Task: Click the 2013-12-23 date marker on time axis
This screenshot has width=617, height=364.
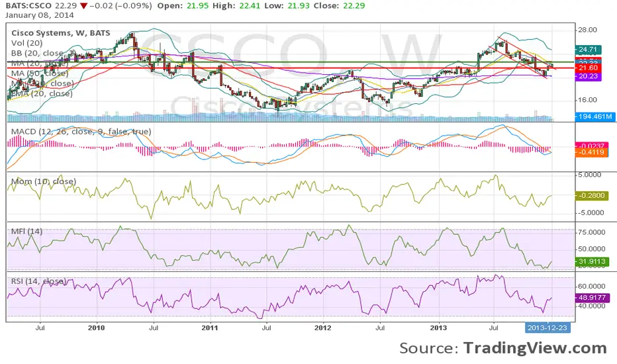Action: 547,328
